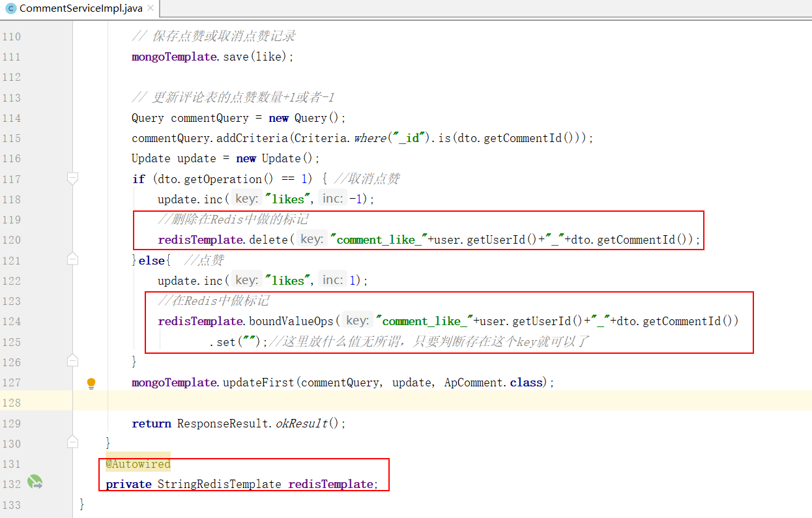The height and width of the screenshot is (518, 812).
Task: Click "comment_like_" string on line 120
Action: click(x=379, y=240)
